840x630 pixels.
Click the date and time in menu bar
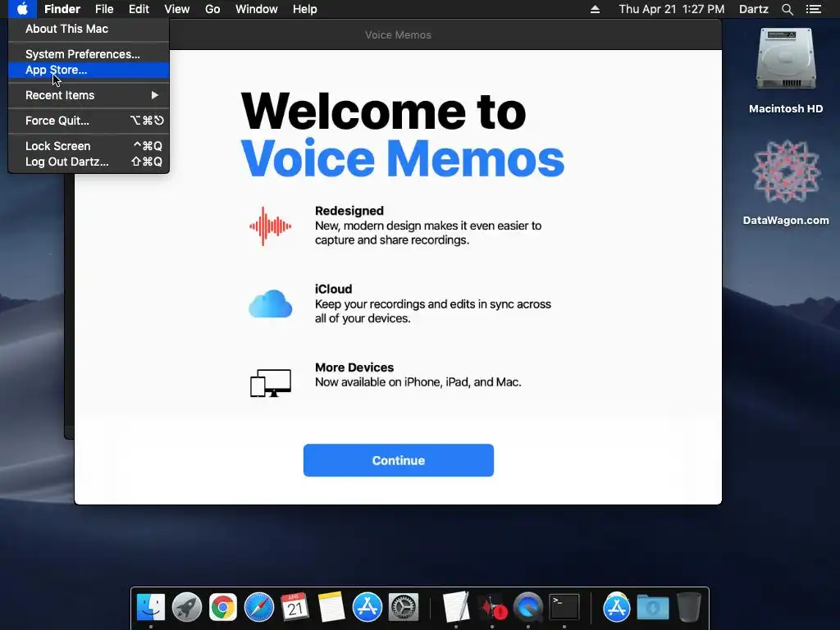click(671, 9)
